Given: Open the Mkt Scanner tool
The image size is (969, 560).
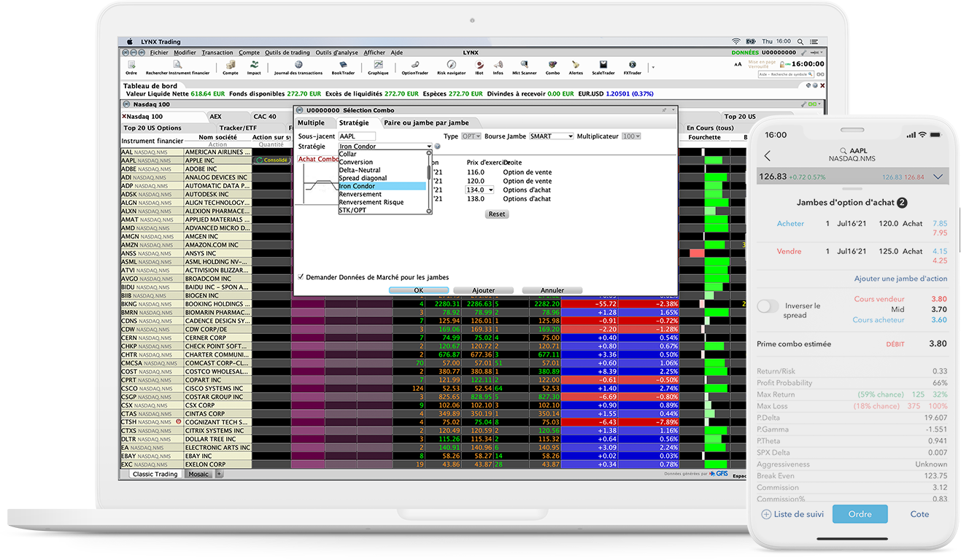Looking at the screenshot, I should point(524,68).
